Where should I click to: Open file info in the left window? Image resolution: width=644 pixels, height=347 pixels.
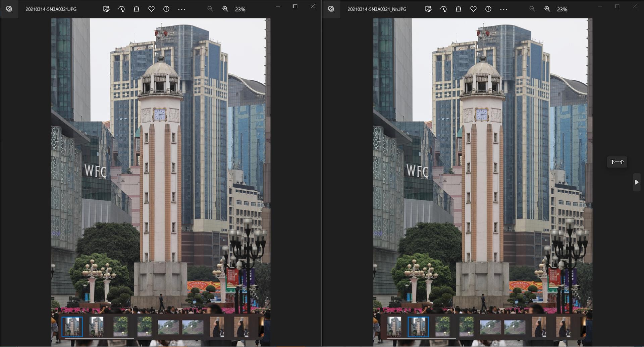166,9
